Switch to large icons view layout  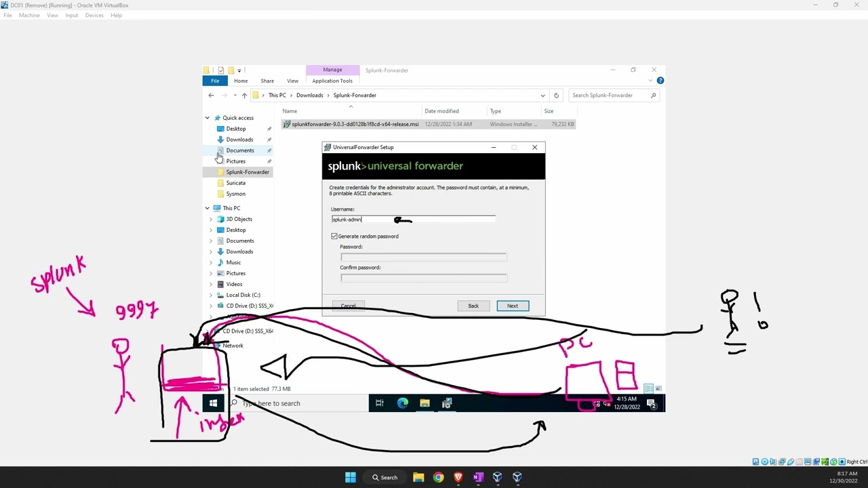point(658,389)
